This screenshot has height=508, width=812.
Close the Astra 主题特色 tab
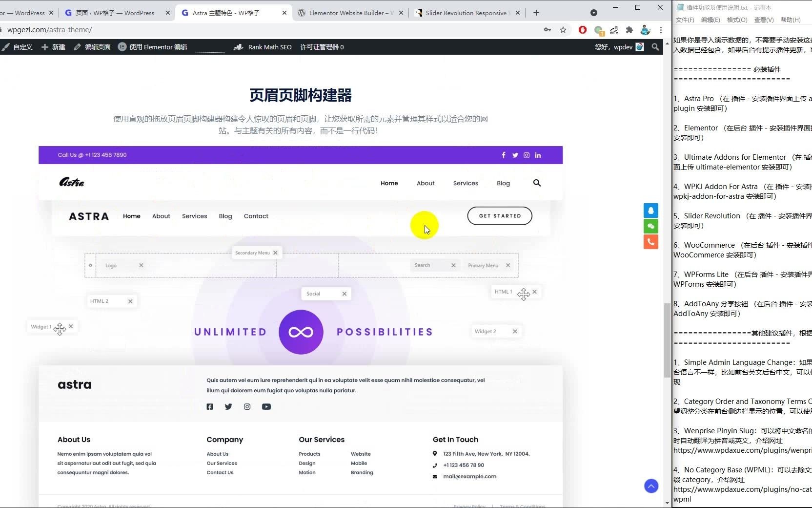[284, 13]
